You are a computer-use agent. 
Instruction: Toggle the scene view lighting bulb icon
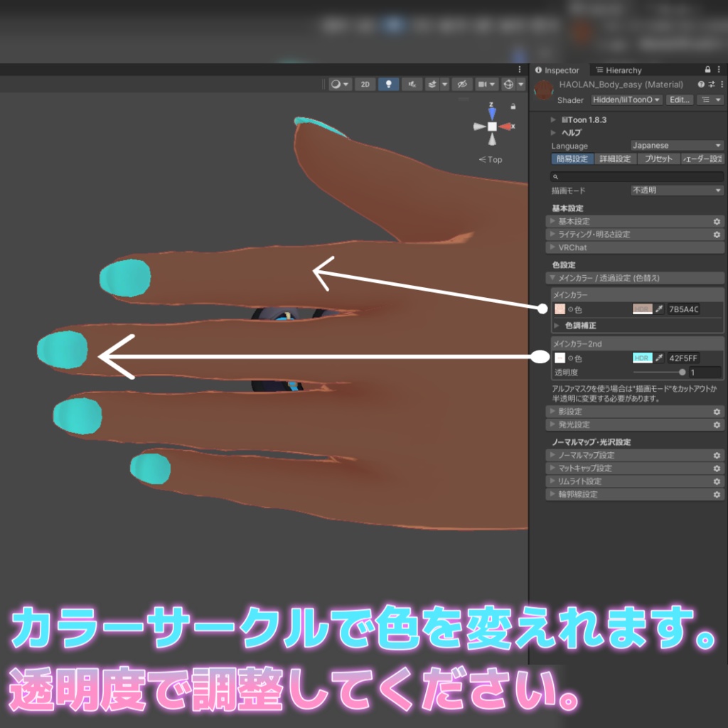(390, 84)
